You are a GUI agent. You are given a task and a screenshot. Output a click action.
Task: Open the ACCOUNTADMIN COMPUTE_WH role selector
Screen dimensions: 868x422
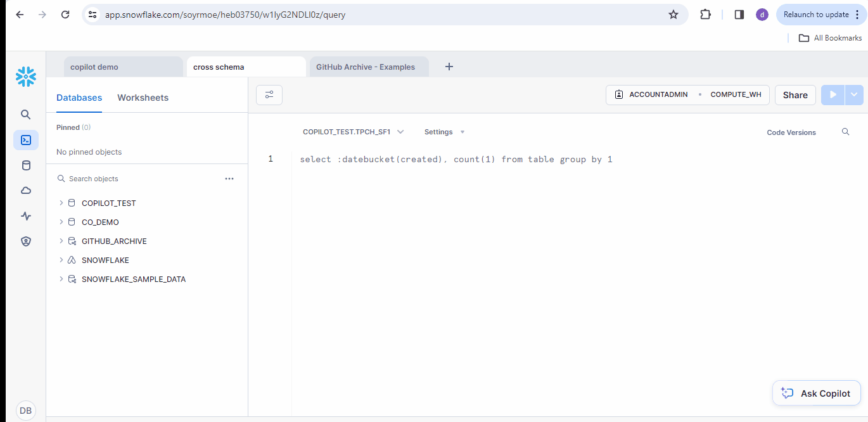(687, 95)
